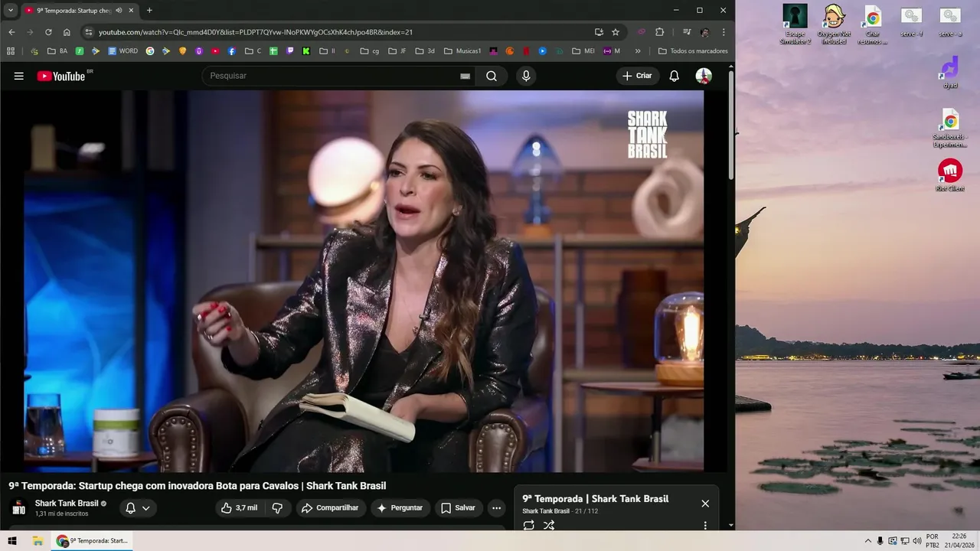Click the page vertical scrollbar thumb
This screenshot has width=980, height=551.
coord(731,126)
